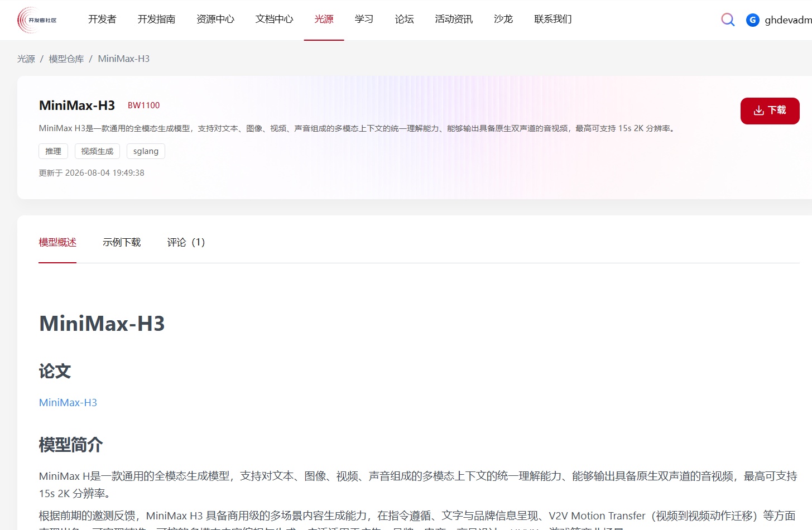Switch to the 示例下载 tab
The image size is (812, 530).
click(122, 243)
